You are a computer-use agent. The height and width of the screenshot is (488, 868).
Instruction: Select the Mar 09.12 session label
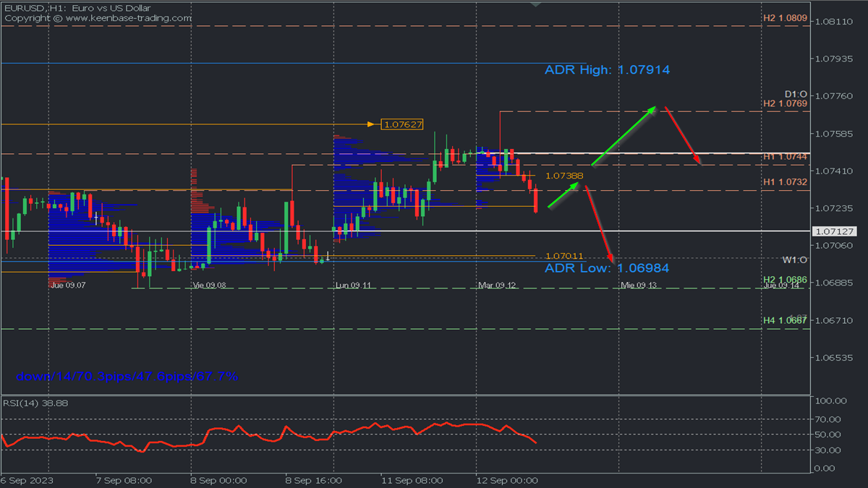(497, 286)
